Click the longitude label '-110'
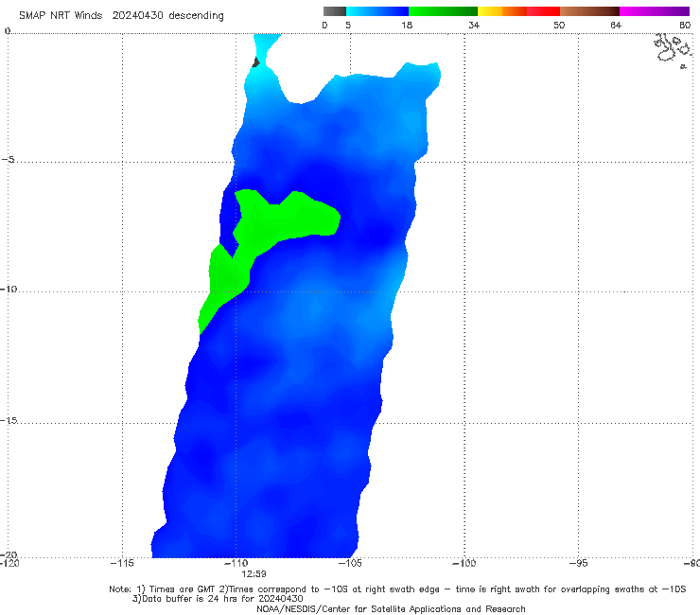Image resolution: width=700 pixels, height=615 pixels. pyautogui.click(x=236, y=563)
